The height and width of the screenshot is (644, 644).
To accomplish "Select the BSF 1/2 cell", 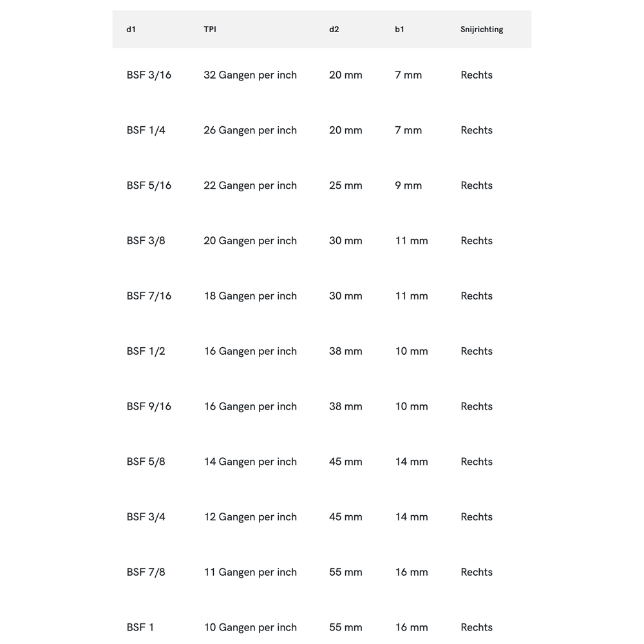I will [x=146, y=352].
